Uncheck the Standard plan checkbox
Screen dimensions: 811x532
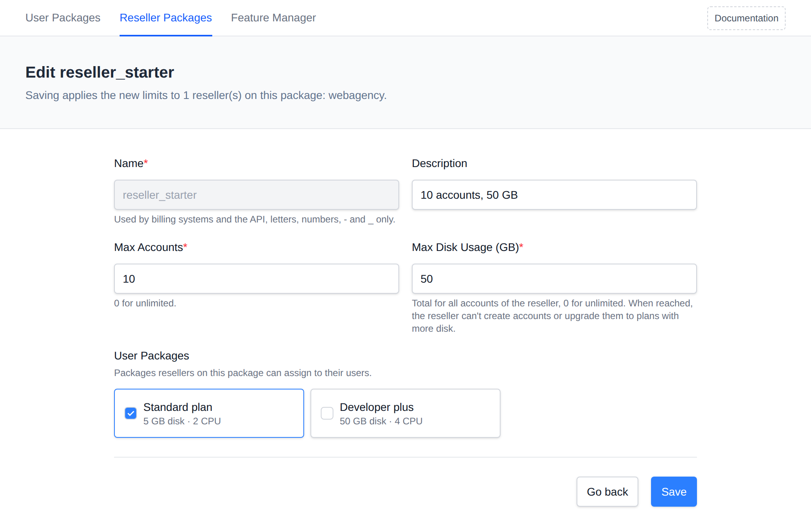(x=131, y=413)
